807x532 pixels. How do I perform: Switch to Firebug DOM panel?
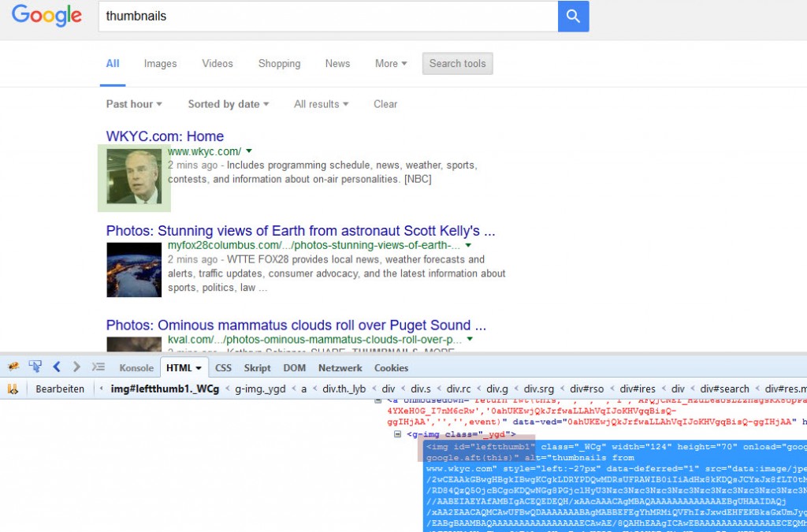295,368
